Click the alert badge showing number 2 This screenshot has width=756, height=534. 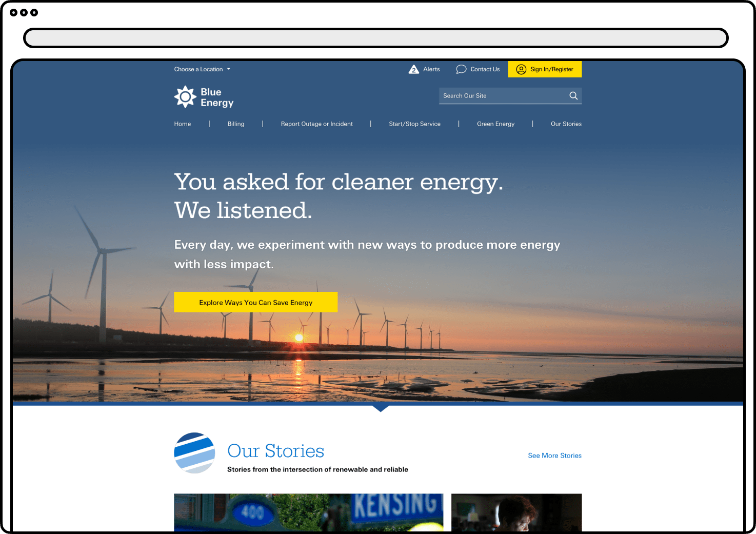click(414, 69)
